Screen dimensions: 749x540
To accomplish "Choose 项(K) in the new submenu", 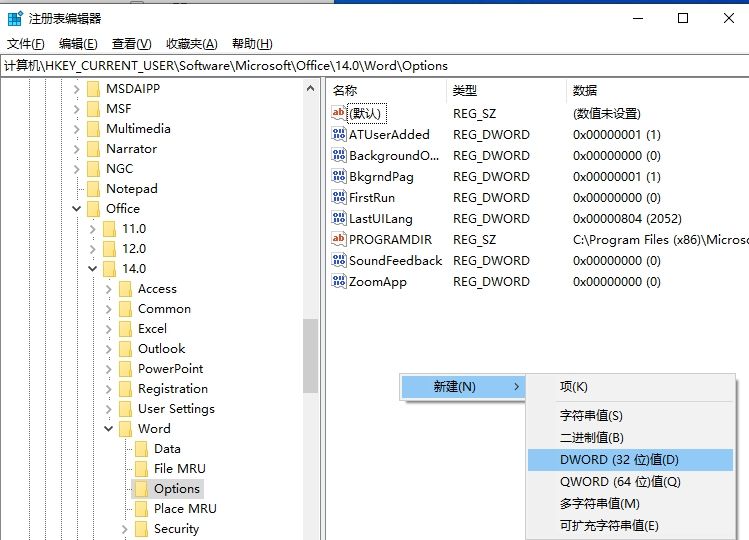I will point(630,387).
